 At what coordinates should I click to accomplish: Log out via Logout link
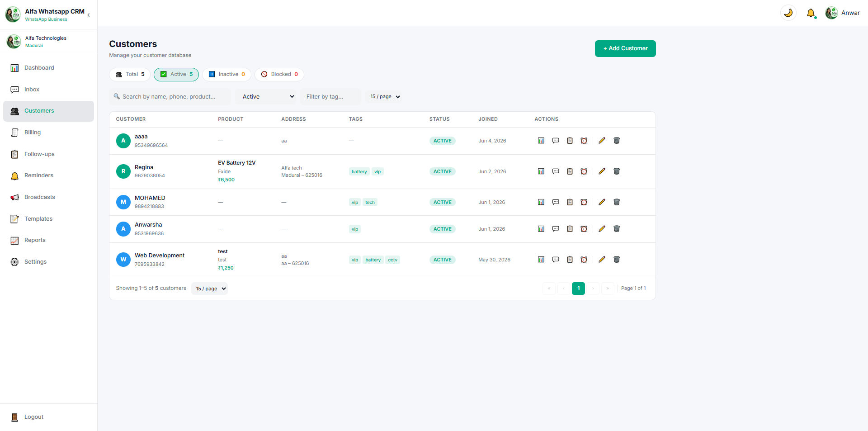48,417
